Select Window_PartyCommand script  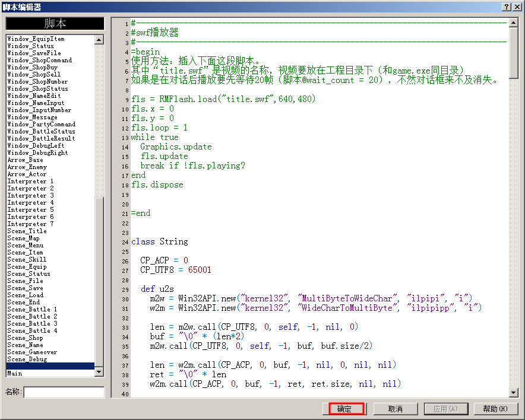(41, 124)
